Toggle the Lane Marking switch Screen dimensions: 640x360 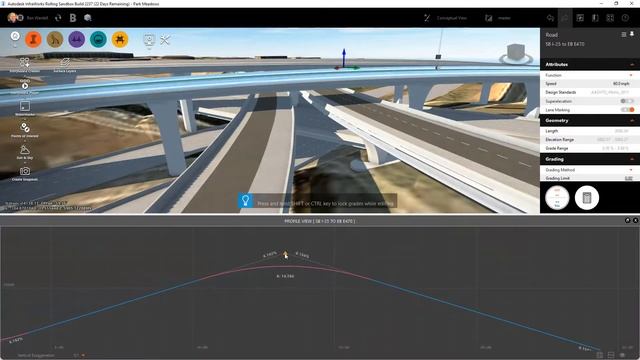627,110
